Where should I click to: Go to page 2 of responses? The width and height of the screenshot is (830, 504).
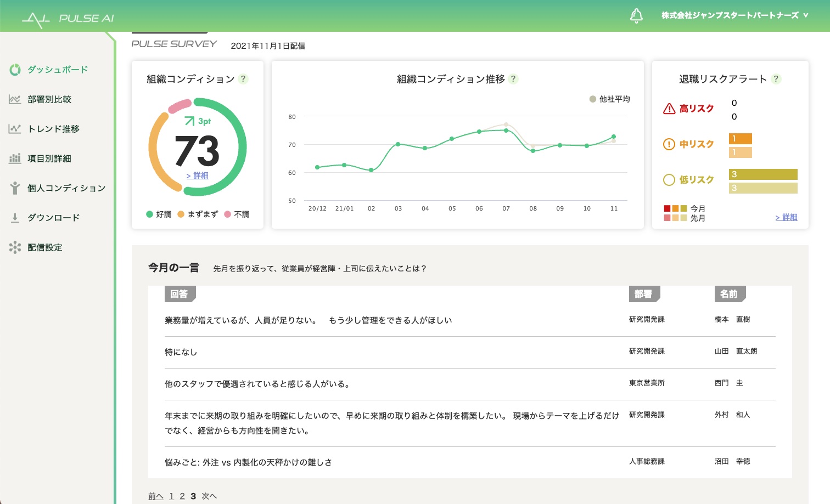pos(182,496)
